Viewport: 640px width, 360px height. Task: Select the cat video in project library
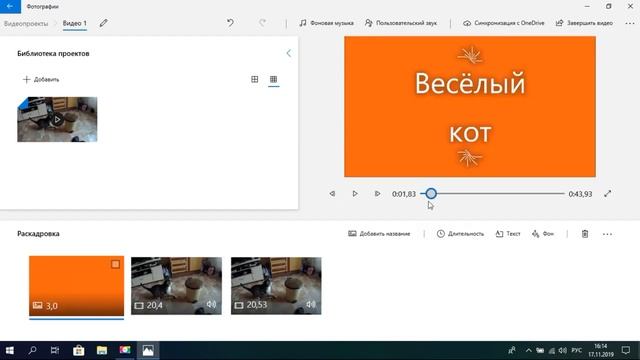coord(57,119)
